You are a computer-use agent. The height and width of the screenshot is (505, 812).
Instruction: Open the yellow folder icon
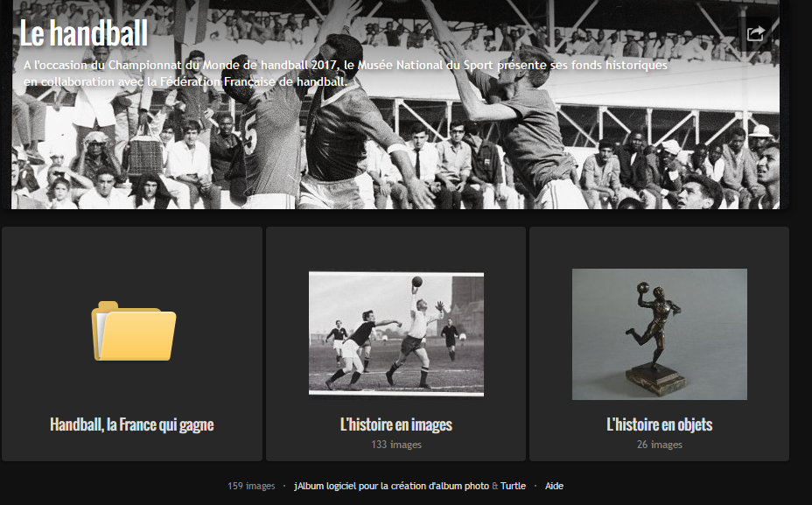click(134, 331)
